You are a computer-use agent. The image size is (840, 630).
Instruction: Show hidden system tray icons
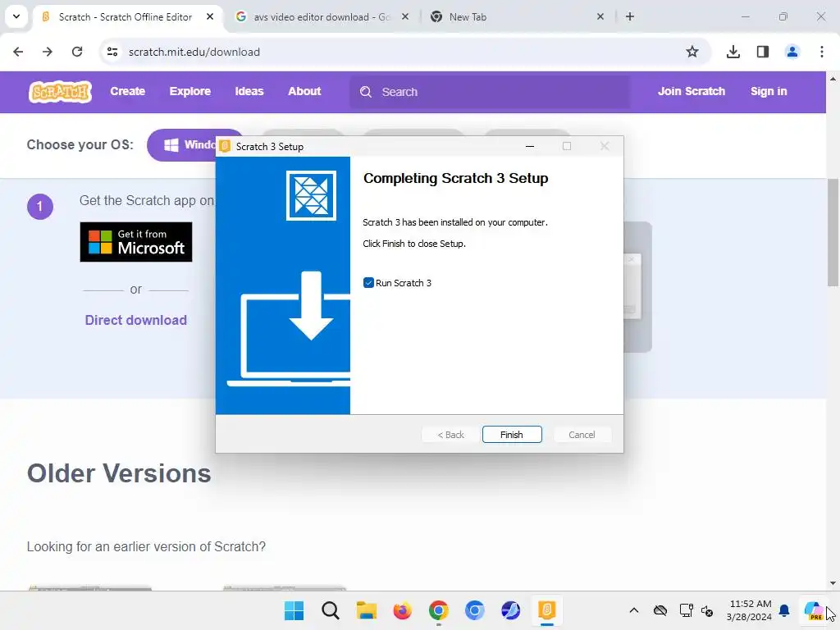coord(634,610)
